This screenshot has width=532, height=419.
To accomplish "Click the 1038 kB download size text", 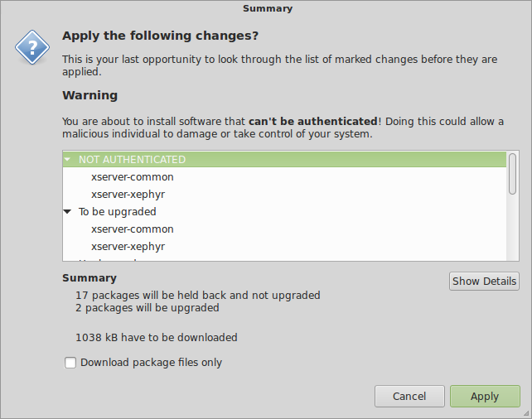I will point(157,338).
